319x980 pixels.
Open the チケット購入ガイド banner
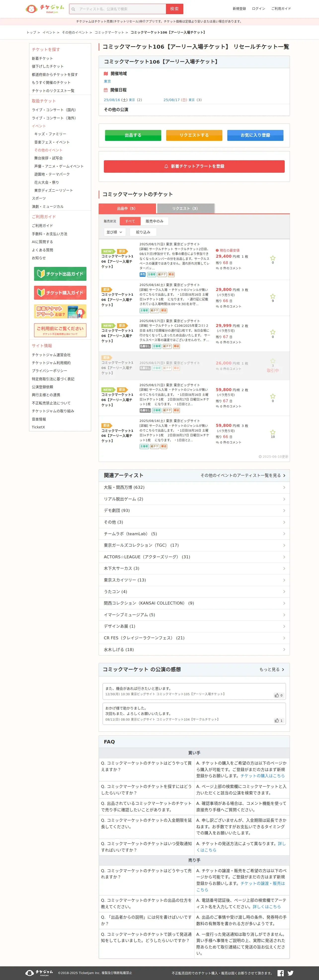[60, 292]
